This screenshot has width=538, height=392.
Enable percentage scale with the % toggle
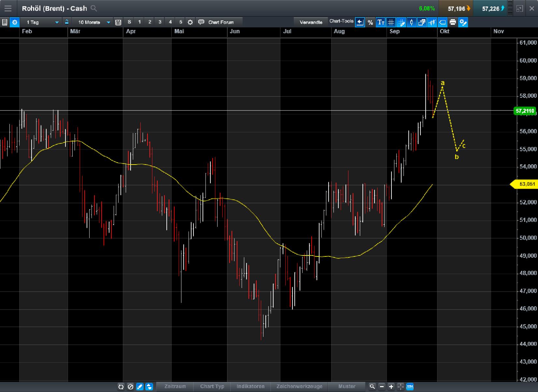click(x=370, y=22)
